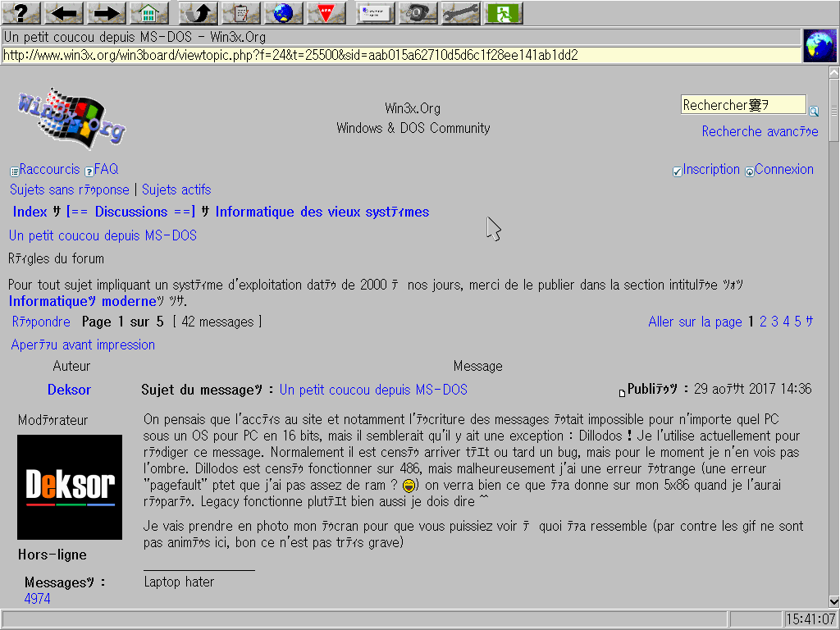Exit the browser with the green exit icon
840x630 pixels.
[x=504, y=13]
